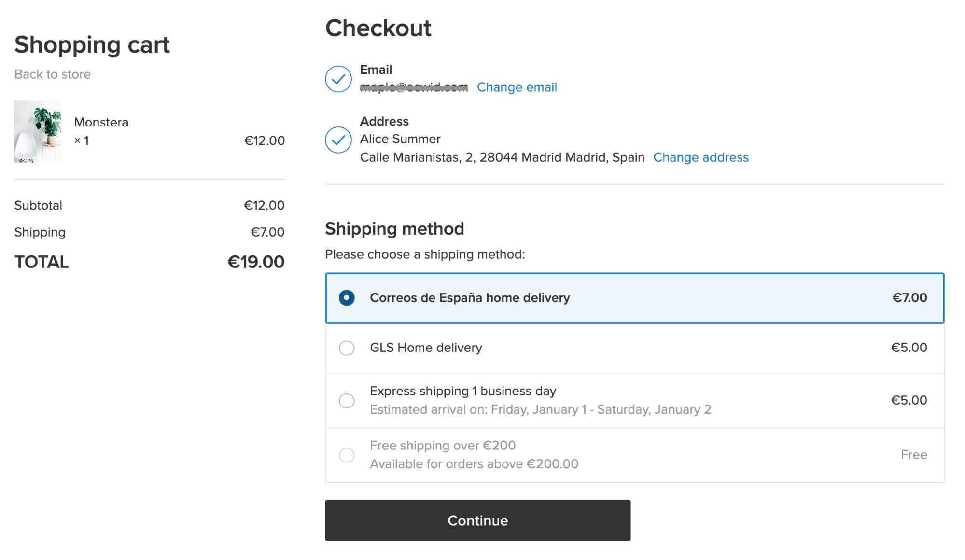Go Back to store
Image resolution: width=965 pixels, height=560 pixels.
(x=53, y=74)
